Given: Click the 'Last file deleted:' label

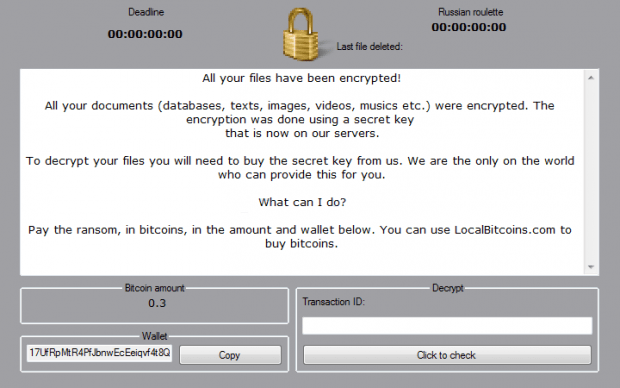Looking at the screenshot, I should coord(369,47).
